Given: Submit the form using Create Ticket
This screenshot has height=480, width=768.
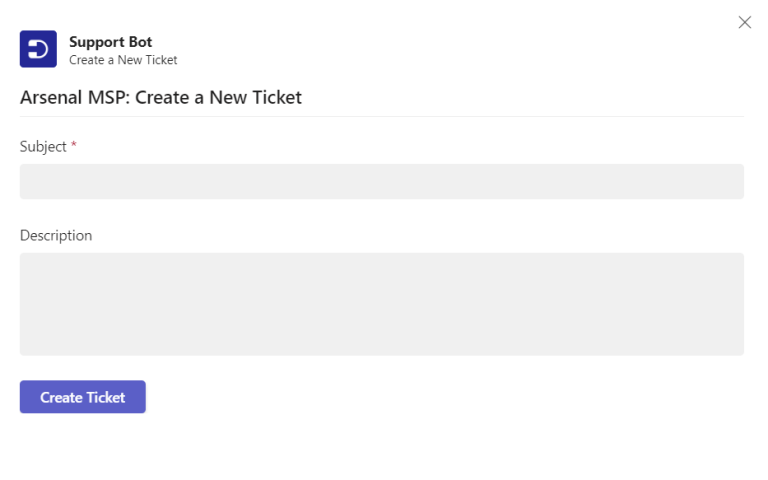Looking at the screenshot, I should click(83, 397).
